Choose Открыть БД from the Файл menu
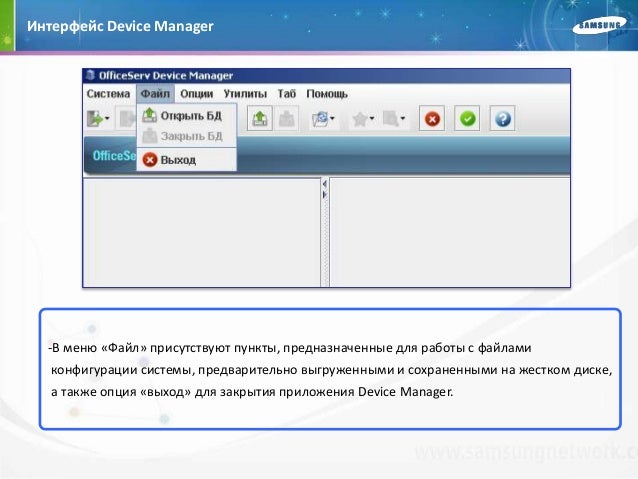 coord(187,116)
